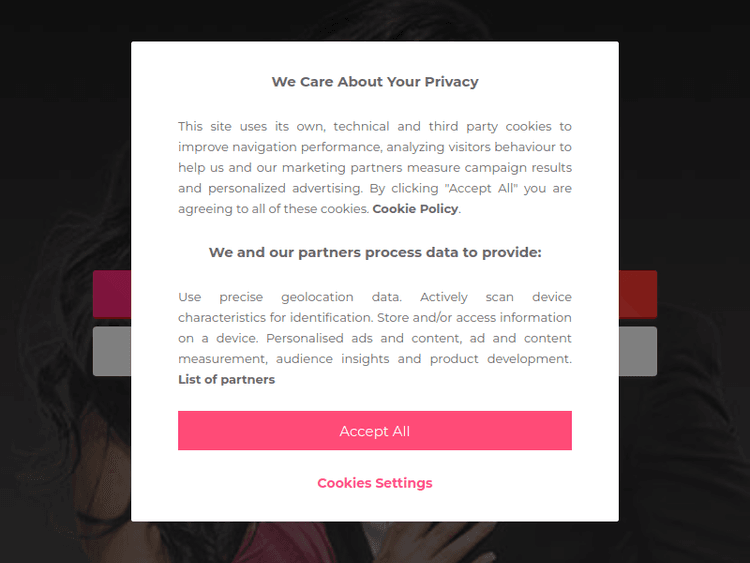Image resolution: width=750 pixels, height=563 pixels.
Task: Click the 'We Care About Your Privacy' heading
Action: tap(375, 82)
